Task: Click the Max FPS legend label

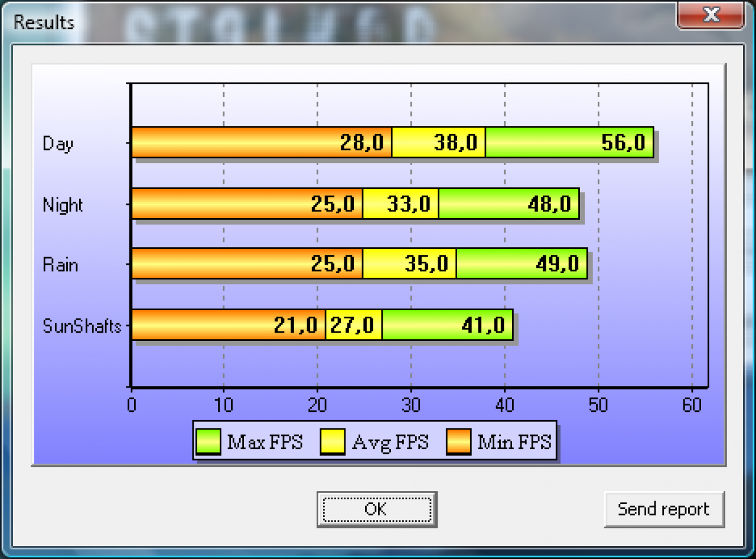Action: coord(265,442)
